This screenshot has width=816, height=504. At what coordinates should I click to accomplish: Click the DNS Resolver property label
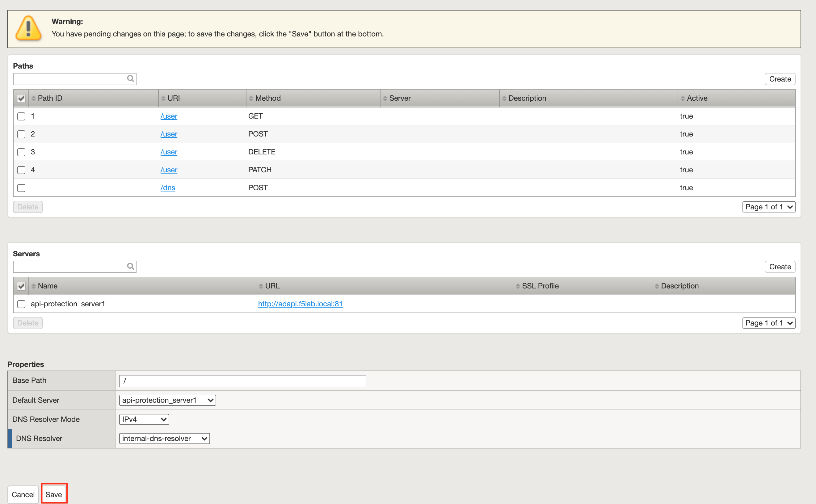pos(39,438)
